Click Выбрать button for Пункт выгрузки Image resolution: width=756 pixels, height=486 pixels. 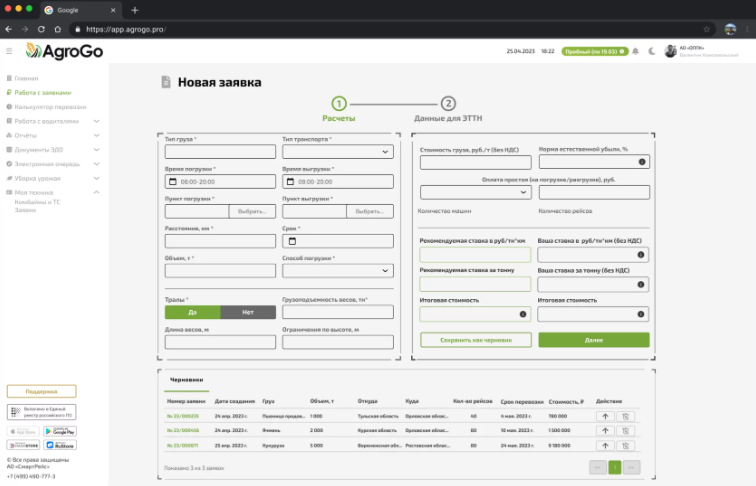[370, 211]
